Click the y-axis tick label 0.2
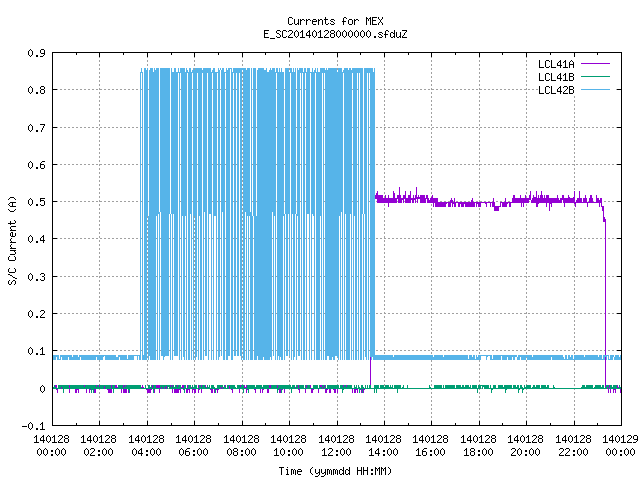The height and width of the screenshot is (480, 640). click(36, 314)
